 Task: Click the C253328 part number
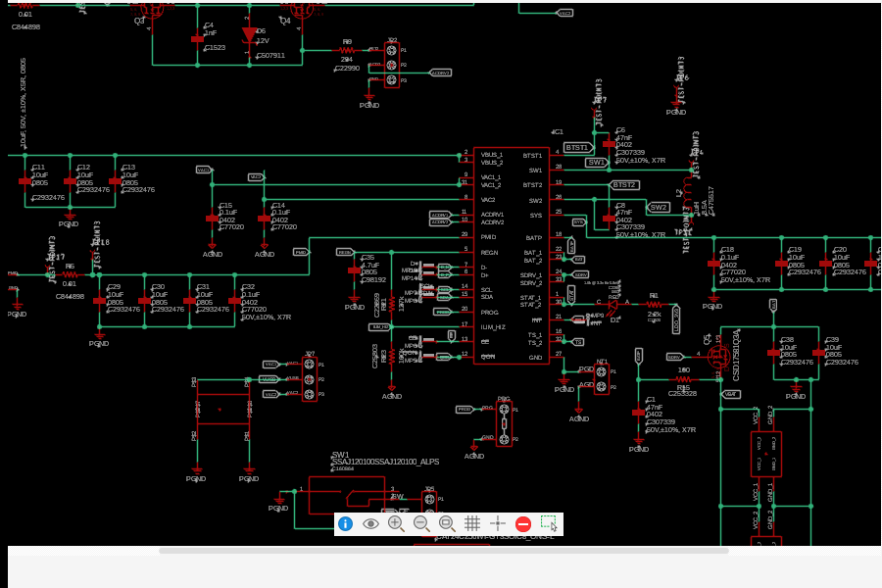(x=683, y=393)
